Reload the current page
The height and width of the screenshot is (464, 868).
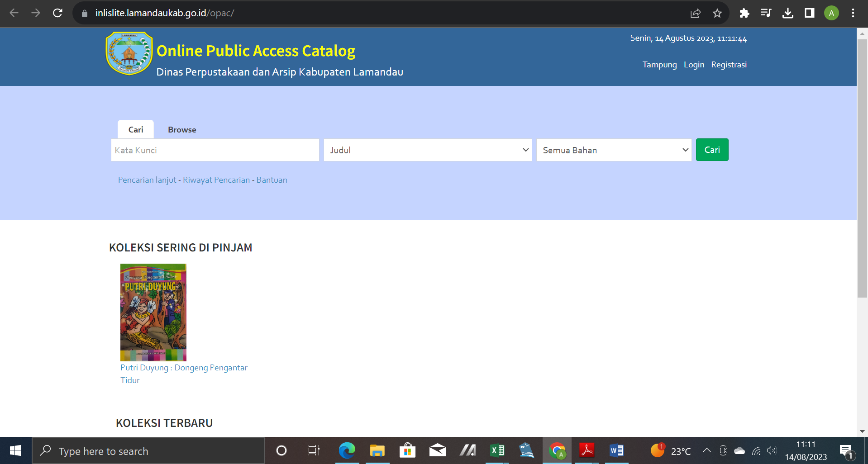tap(57, 13)
